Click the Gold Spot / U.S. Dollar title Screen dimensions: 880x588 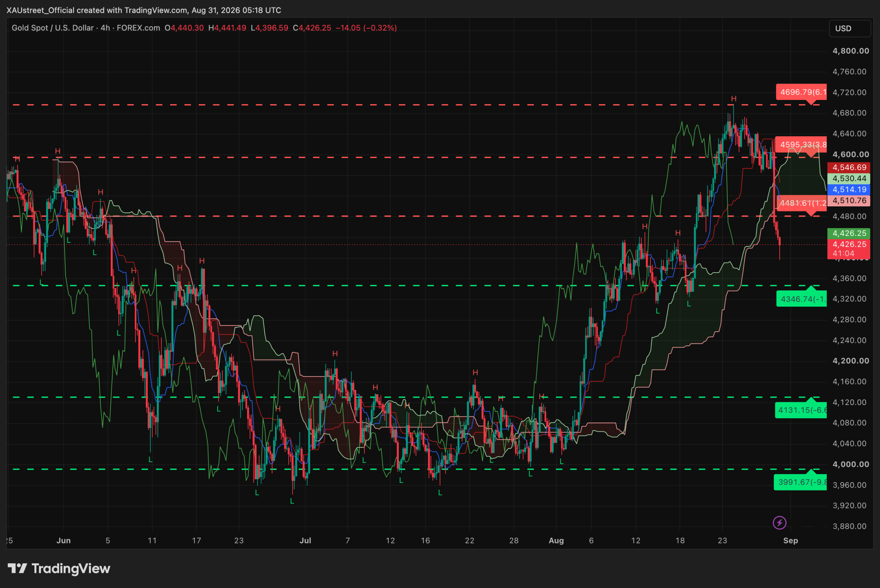53,28
